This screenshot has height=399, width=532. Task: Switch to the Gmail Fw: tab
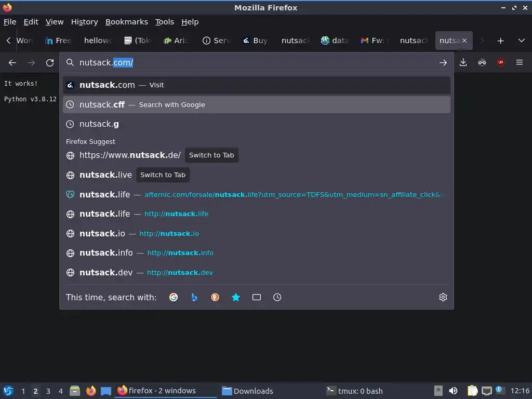(374, 41)
